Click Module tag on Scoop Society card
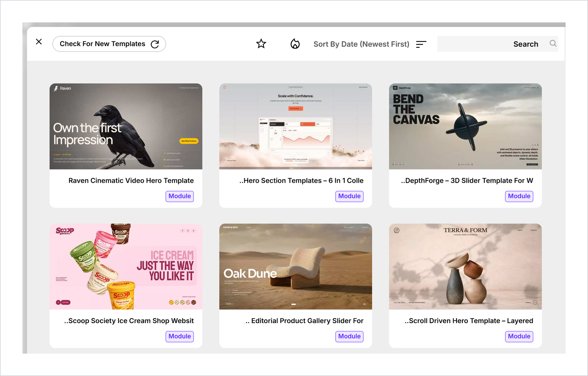The image size is (588, 376). pos(180,336)
